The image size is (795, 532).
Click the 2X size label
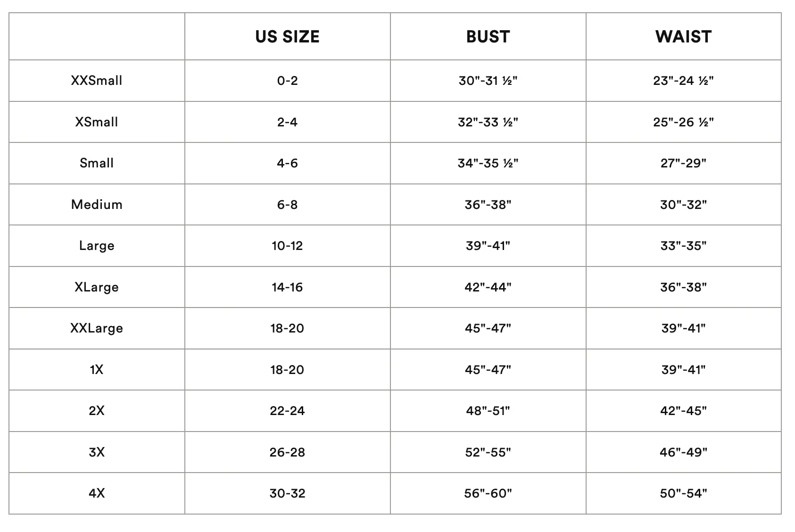(x=97, y=411)
